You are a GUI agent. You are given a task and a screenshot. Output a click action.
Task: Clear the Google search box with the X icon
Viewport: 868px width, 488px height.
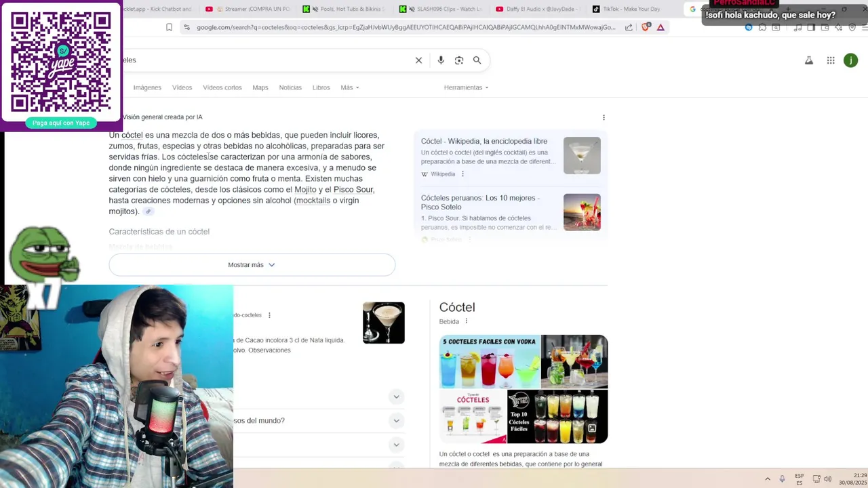(418, 60)
